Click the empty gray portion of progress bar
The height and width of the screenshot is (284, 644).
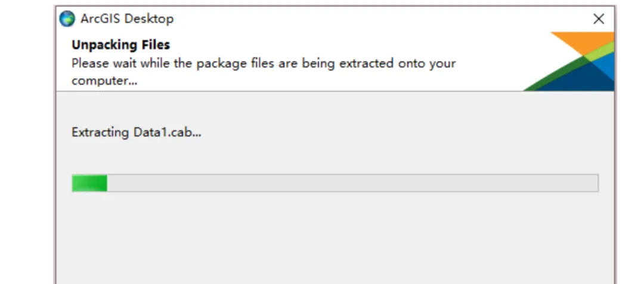click(x=352, y=183)
